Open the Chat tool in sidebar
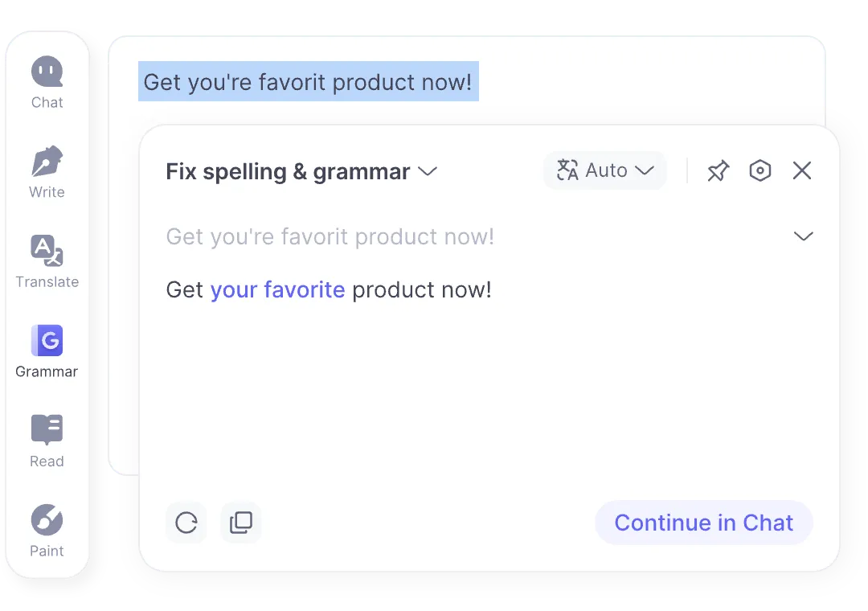Image resolution: width=868 pixels, height=611 pixels. (47, 81)
